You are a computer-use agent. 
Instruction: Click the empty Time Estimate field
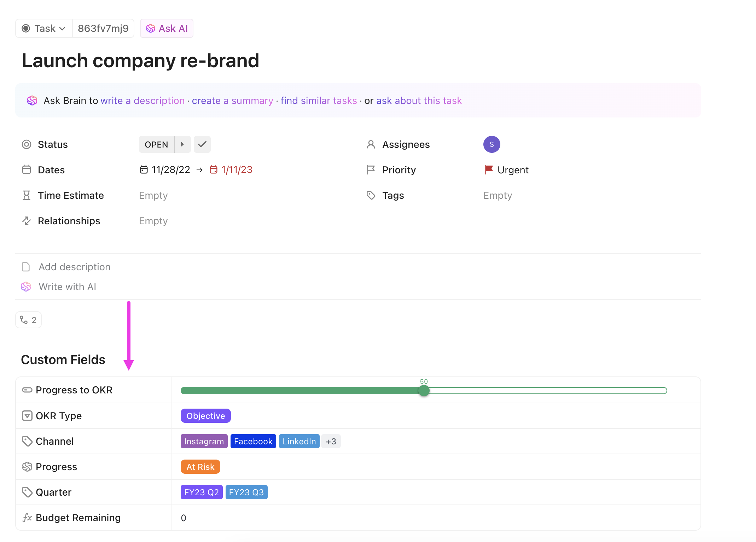click(x=153, y=195)
